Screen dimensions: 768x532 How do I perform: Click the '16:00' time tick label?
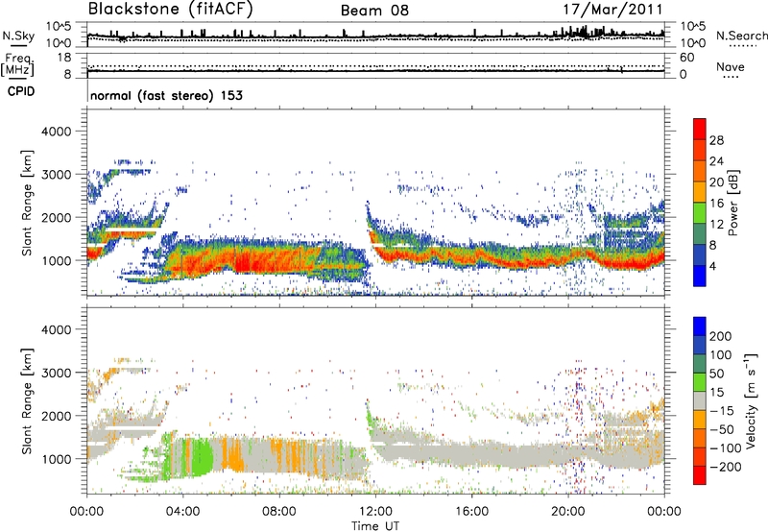tap(471, 512)
